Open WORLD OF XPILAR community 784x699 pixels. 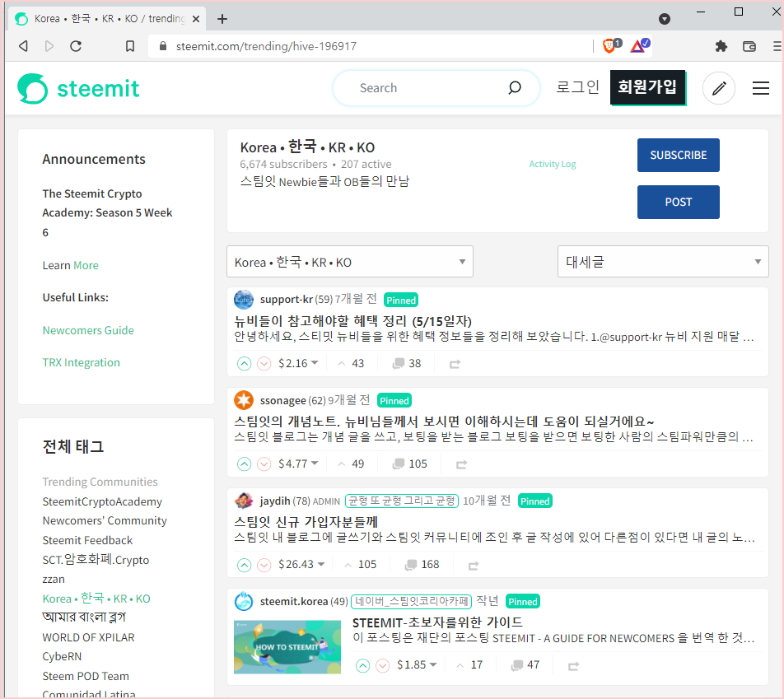(88, 637)
